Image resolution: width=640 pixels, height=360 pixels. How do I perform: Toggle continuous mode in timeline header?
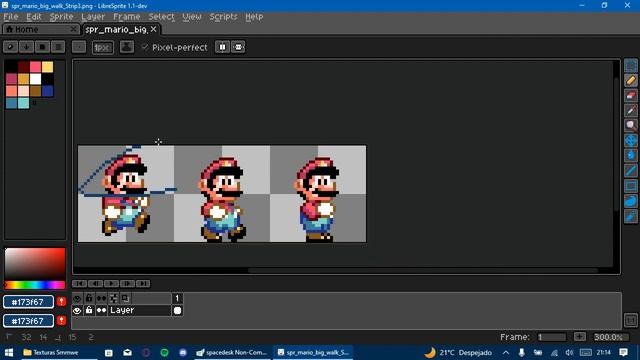101,298
